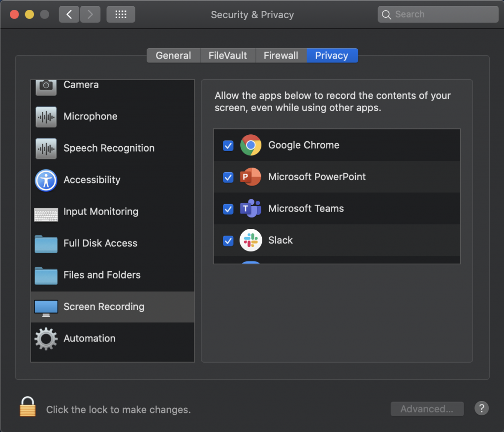This screenshot has width=504, height=432.
Task: Click the Input Monitoring keyboard icon
Action: [46, 212]
